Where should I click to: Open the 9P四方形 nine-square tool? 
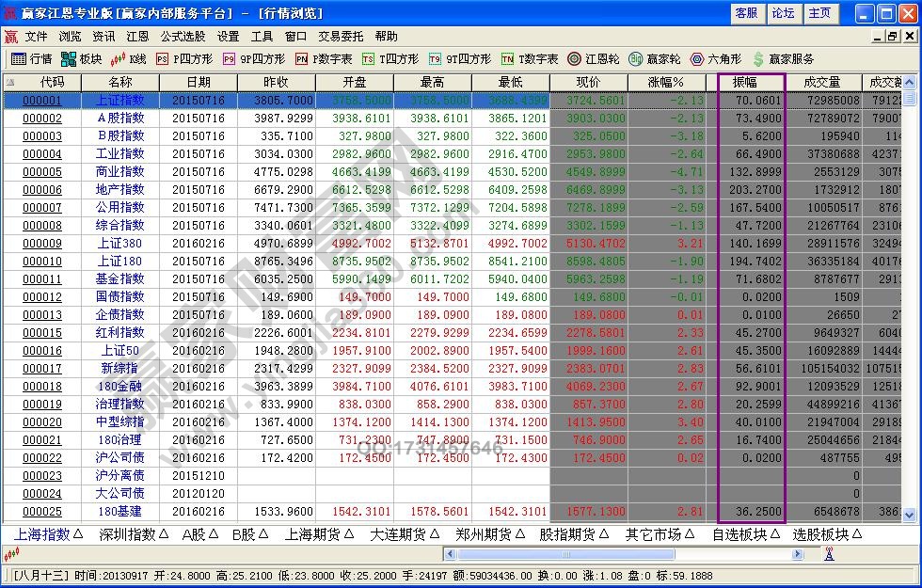pos(255,58)
